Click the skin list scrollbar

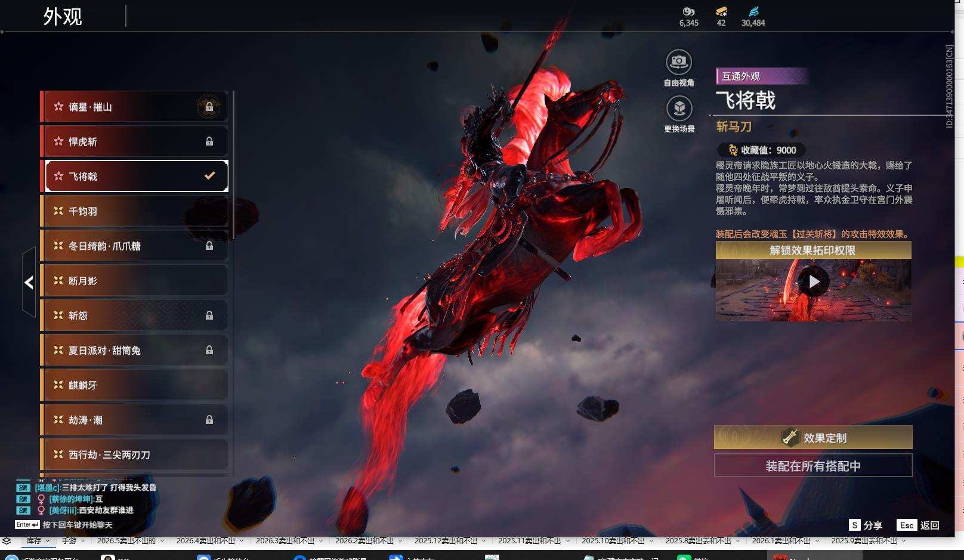pyautogui.click(x=233, y=165)
